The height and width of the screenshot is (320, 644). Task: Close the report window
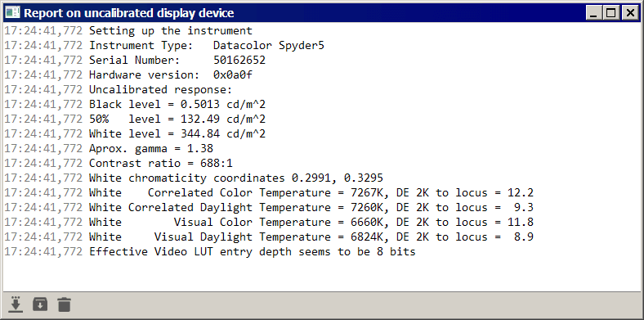click(x=629, y=13)
